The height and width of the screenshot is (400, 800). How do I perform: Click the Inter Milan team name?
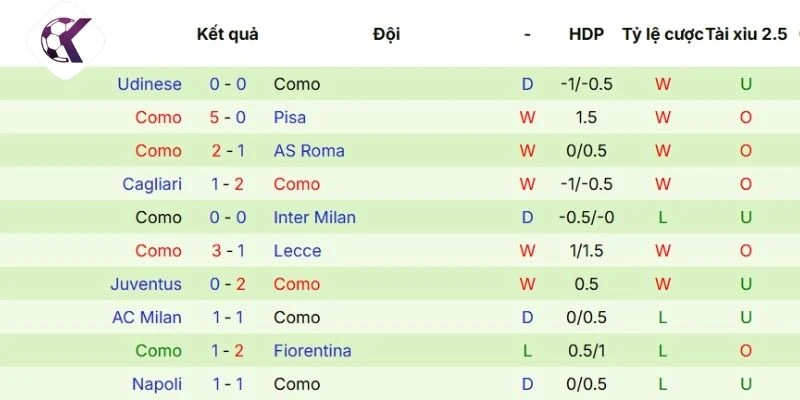(x=314, y=217)
